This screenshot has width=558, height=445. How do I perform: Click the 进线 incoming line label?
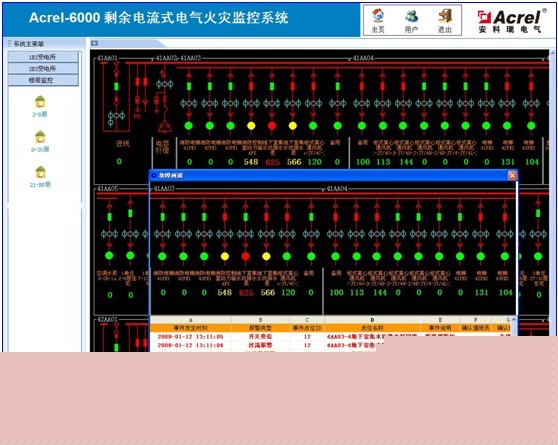[x=122, y=143]
